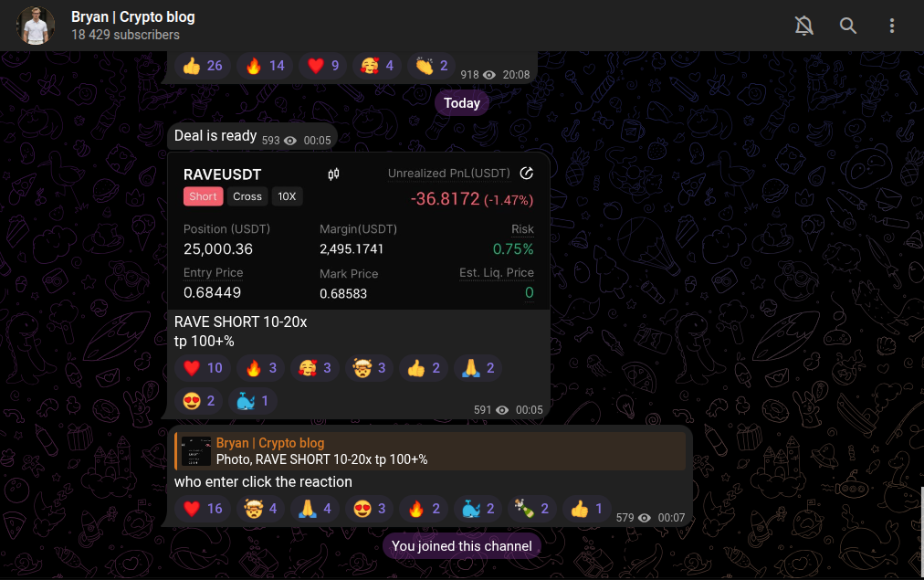
Task: Jump to quoted reply Photo, RAVE SHORT
Action: [x=430, y=451]
